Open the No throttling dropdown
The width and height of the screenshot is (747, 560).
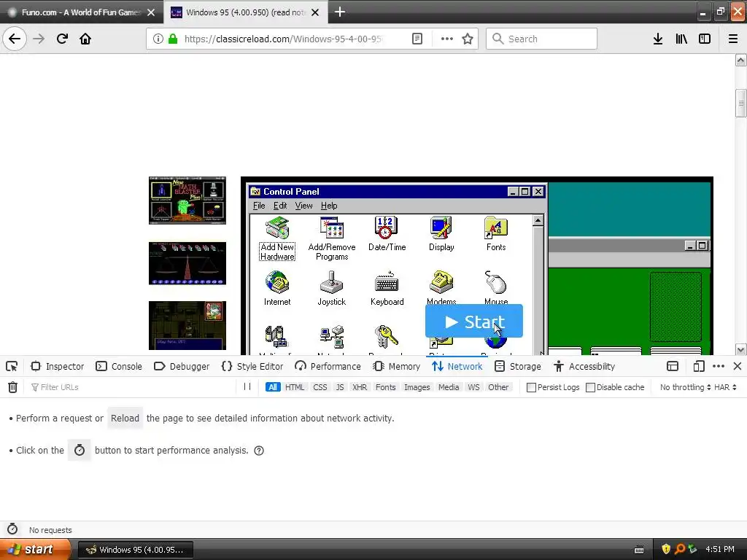click(685, 387)
